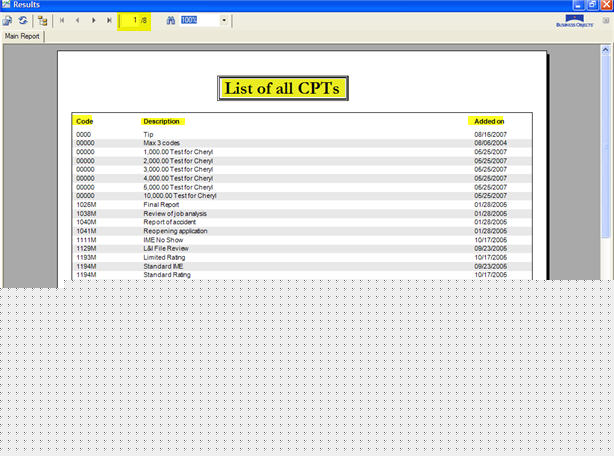614x456 pixels.
Task: Click code 1111M
Action: [x=86, y=240]
